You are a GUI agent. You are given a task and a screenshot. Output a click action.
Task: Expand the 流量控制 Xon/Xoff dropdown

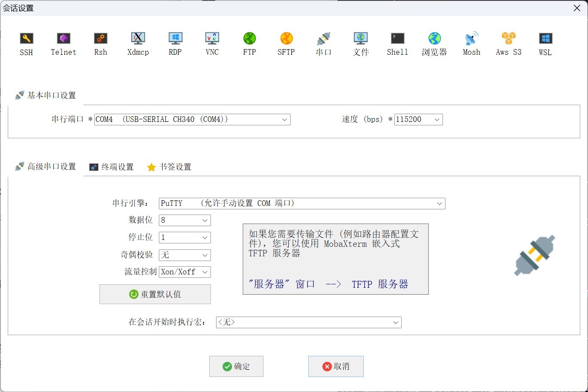185,272
